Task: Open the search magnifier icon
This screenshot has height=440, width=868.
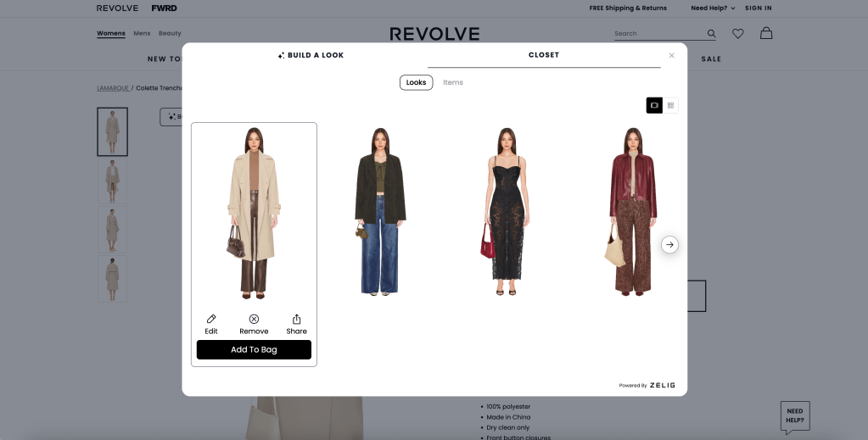Action: tap(711, 34)
